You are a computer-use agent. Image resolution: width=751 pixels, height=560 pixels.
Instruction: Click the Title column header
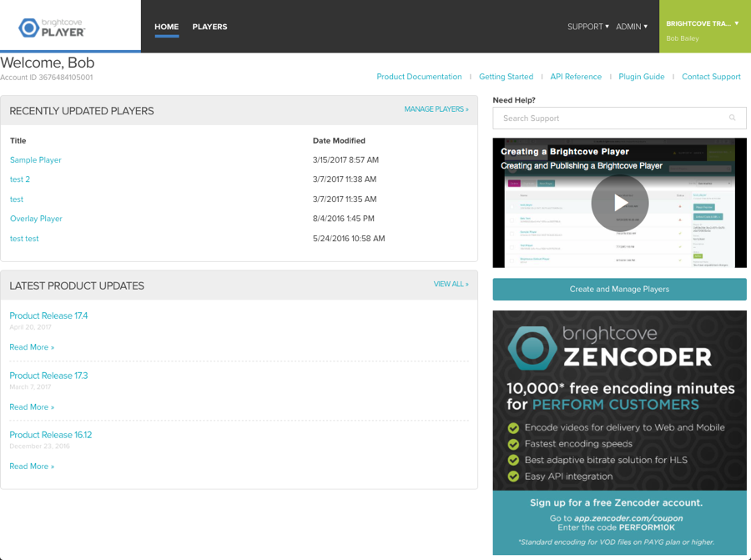pyautogui.click(x=18, y=141)
